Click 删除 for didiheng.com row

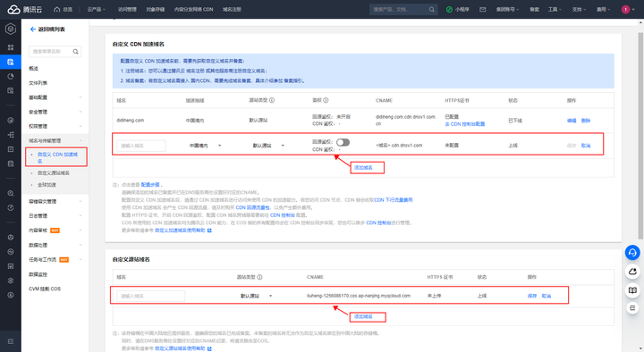586,121
